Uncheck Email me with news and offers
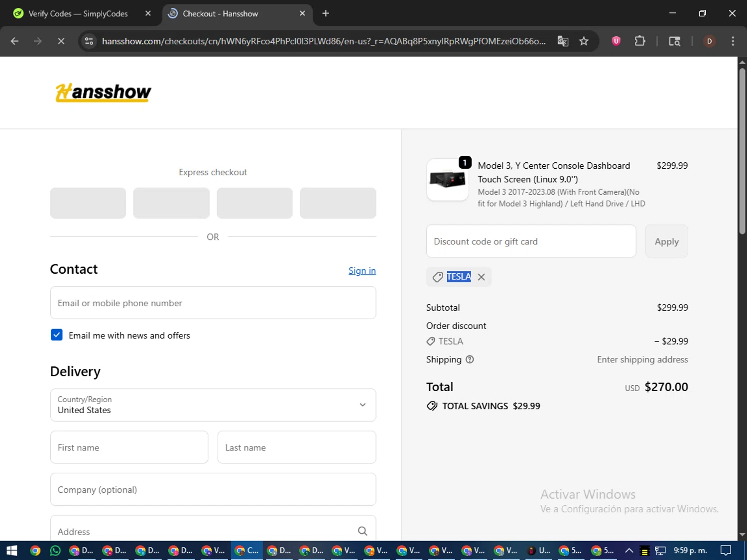The image size is (747, 560). click(57, 335)
